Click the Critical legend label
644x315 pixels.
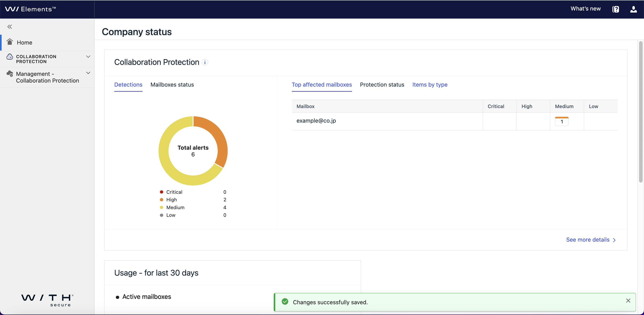coord(174,192)
